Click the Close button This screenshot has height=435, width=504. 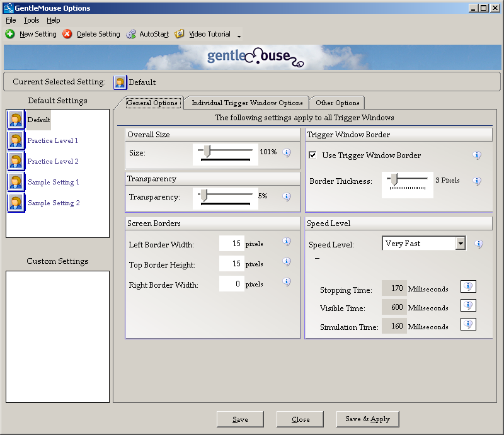[301, 419]
